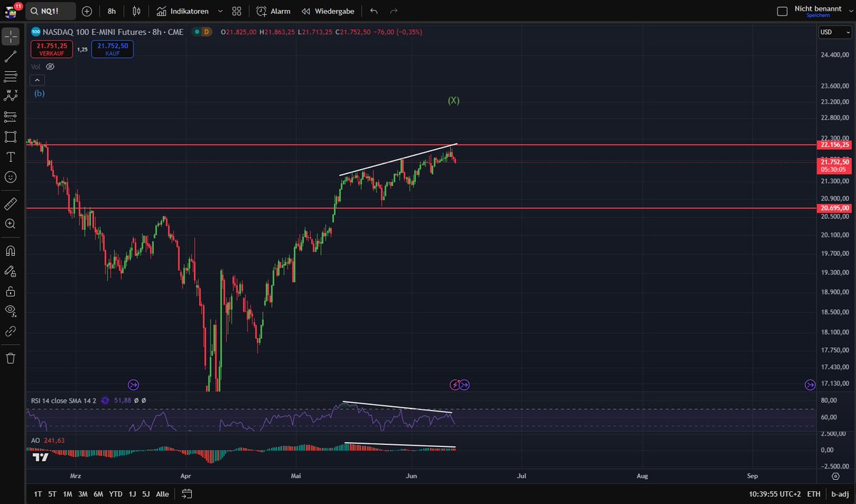Open the indicator templates grid icon
Viewport: 856px width, 504px height.
click(x=237, y=11)
